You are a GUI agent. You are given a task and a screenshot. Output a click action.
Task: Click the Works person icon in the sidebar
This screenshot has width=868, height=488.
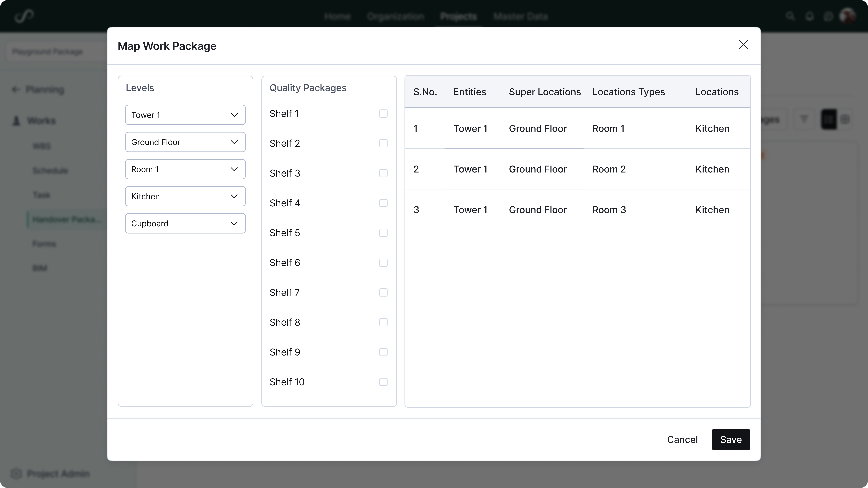pyautogui.click(x=16, y=121)
